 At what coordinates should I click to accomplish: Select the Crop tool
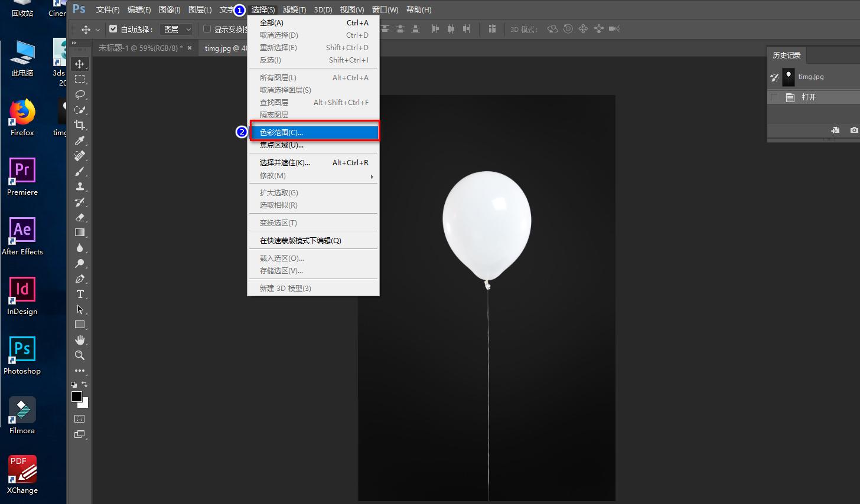[x=80, y=125]
